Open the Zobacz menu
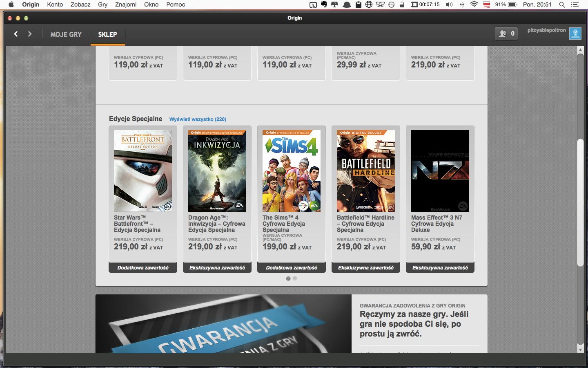The image size is (588, 368). 80,4
